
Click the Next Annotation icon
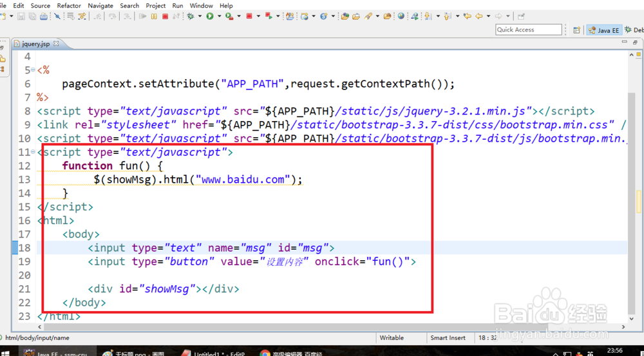pos(428,17)
